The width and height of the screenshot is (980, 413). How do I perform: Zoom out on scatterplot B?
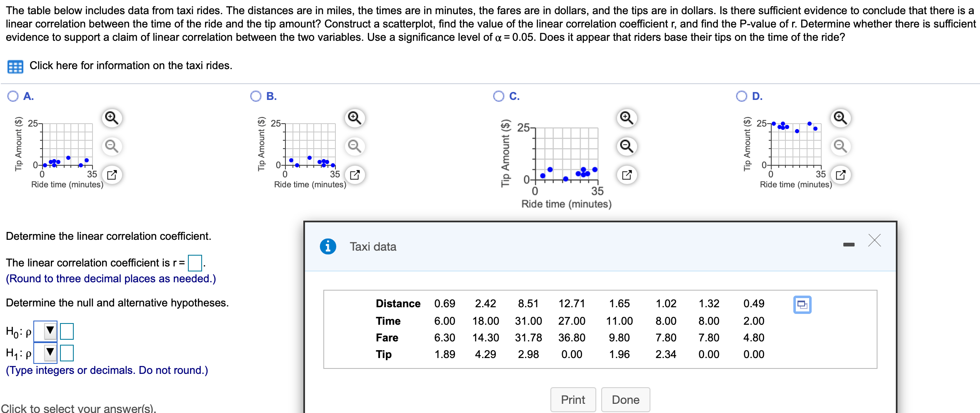354,146
